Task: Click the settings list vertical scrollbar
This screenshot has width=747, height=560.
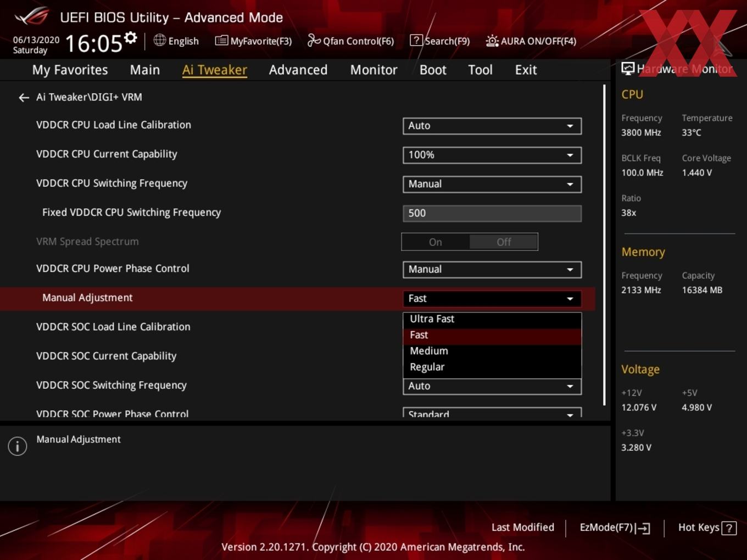Action: coord(604,245)
